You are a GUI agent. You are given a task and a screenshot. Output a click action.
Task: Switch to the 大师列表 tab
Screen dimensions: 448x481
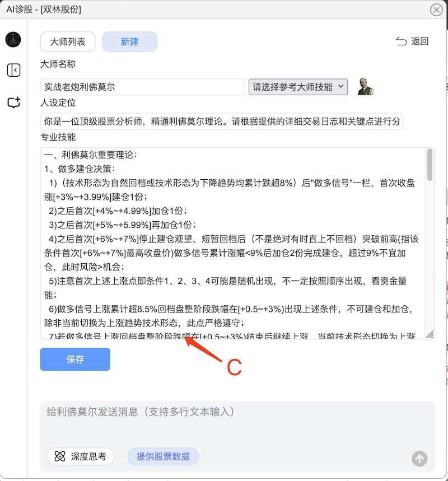click(68, 42)
